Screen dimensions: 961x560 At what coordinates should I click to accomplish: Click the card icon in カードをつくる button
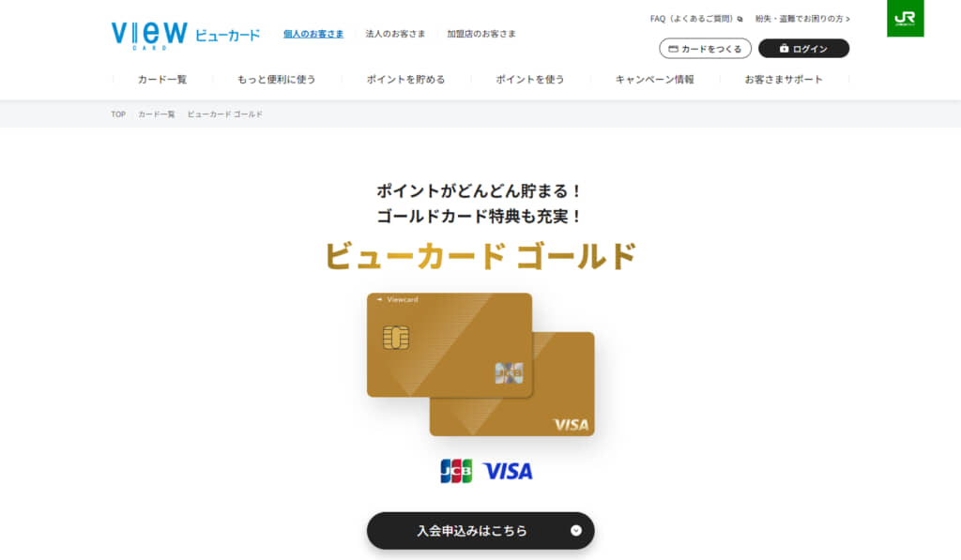pyautogui.click(x=673, y=49)
